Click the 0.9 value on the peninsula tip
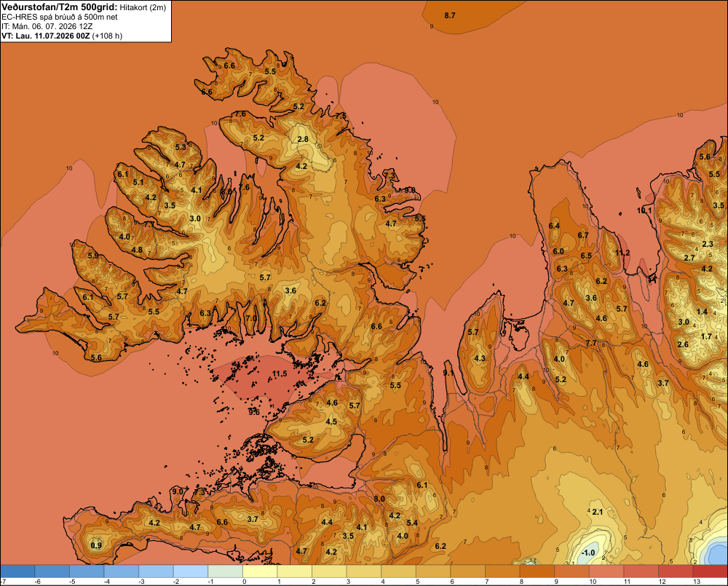Screen dimensions: 728x586 (x=96, y=545)
